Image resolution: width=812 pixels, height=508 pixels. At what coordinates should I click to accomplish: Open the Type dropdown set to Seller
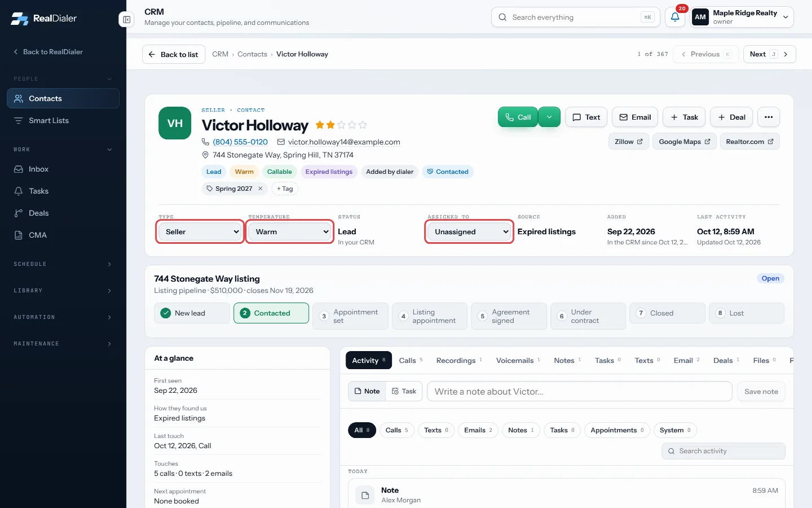[200, 231]
